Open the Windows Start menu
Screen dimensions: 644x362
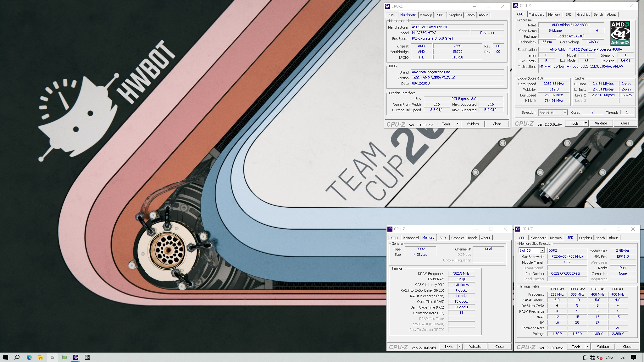pos(5,357)
